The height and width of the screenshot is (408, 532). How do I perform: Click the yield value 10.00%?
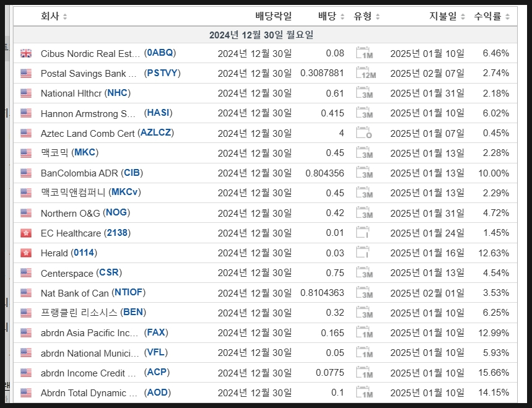(494, 173)
